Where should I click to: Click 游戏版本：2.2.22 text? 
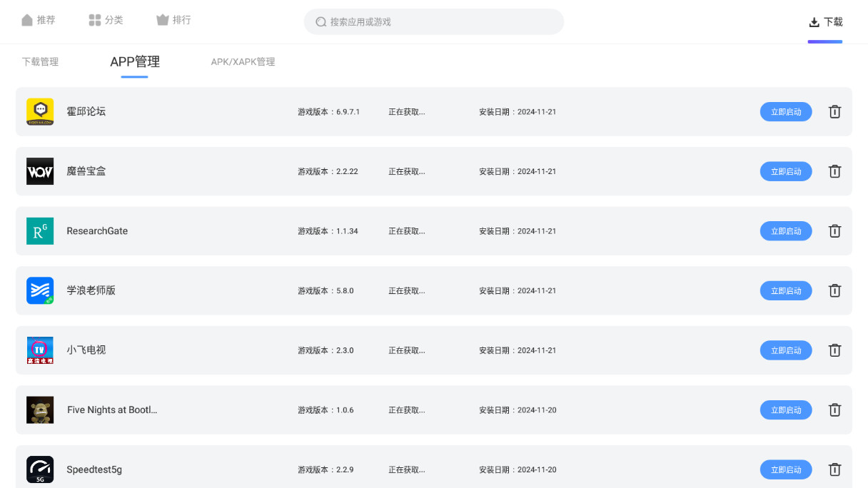(x=328, y=172)
